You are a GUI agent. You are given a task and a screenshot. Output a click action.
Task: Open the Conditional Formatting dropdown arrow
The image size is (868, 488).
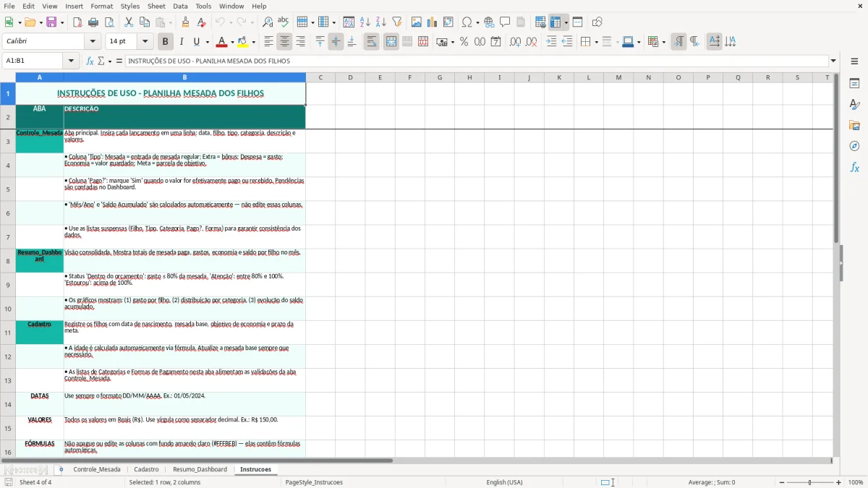(663, 42)
